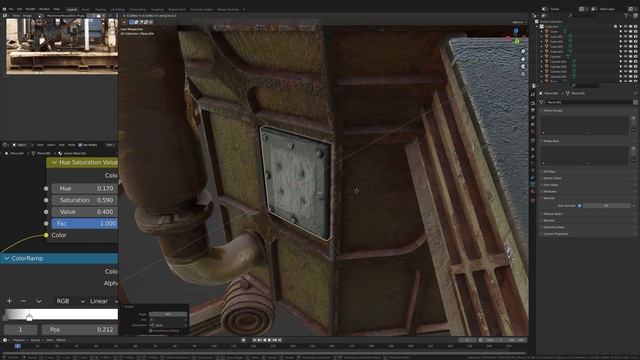Switch to the Geometry Nodes workspace tab
The width and height of the screenshot is (640, 360).
pyautogui.click(x=201, y=9)
